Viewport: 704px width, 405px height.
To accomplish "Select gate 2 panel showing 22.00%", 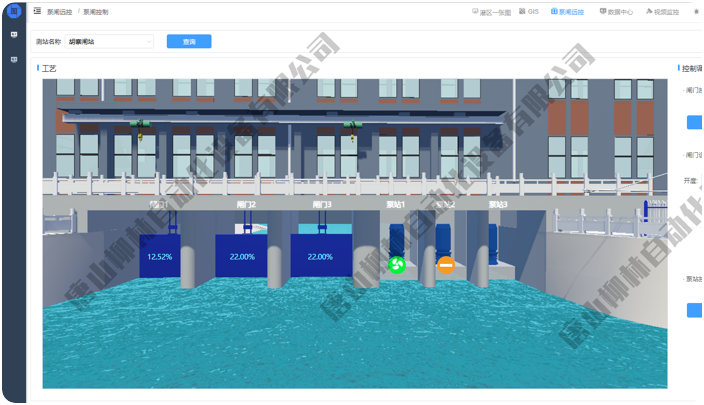I will [242, 256].
